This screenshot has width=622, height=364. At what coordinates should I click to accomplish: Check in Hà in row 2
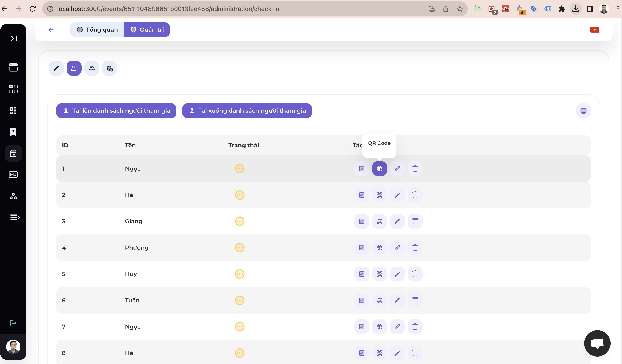tap(362, 195)
